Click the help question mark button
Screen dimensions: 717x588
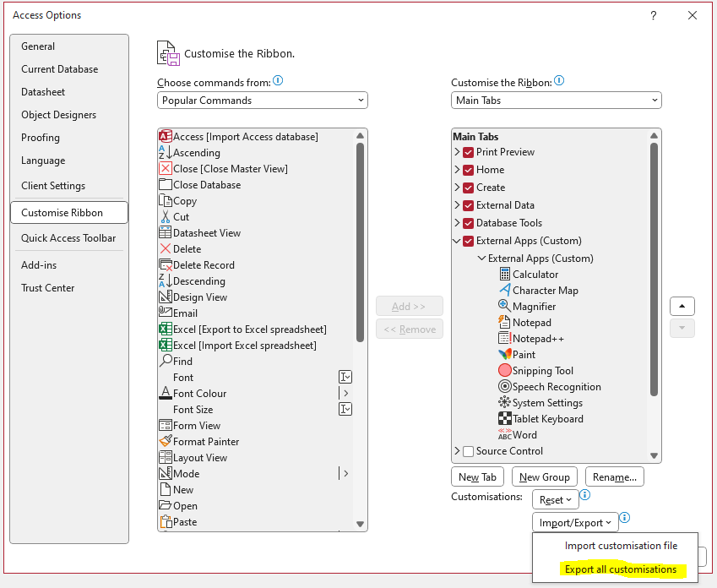(654, 15)
